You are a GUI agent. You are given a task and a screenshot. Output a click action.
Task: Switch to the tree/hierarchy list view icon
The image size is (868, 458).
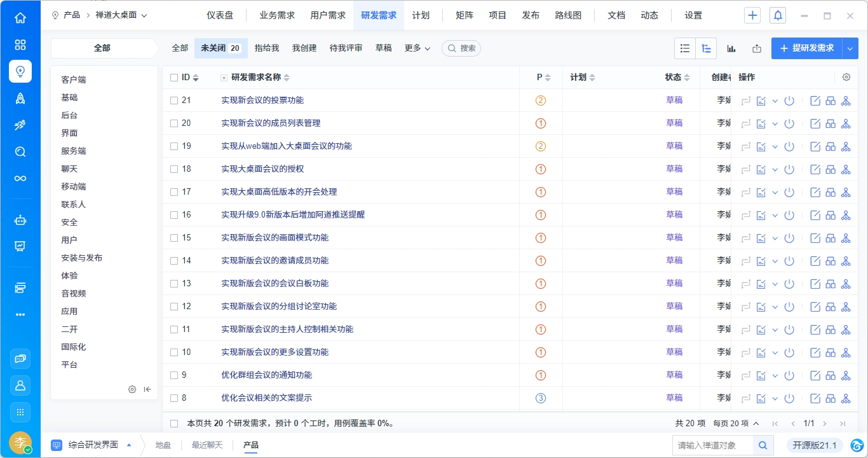pyautogui.click(x=706, y=48)
